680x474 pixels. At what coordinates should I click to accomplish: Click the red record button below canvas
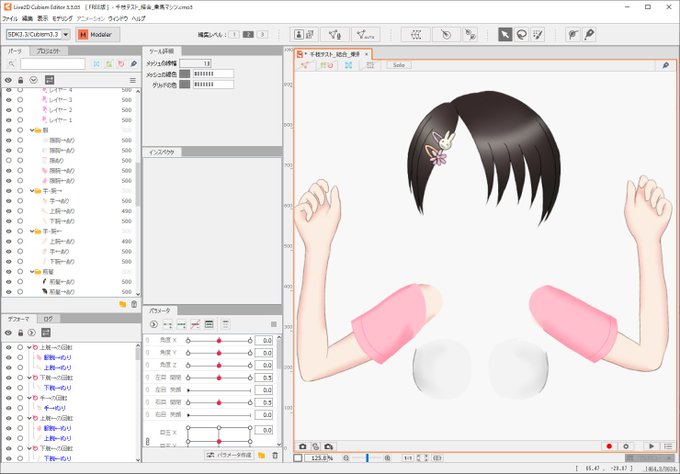pyautogui.click(x=609, y=446)
